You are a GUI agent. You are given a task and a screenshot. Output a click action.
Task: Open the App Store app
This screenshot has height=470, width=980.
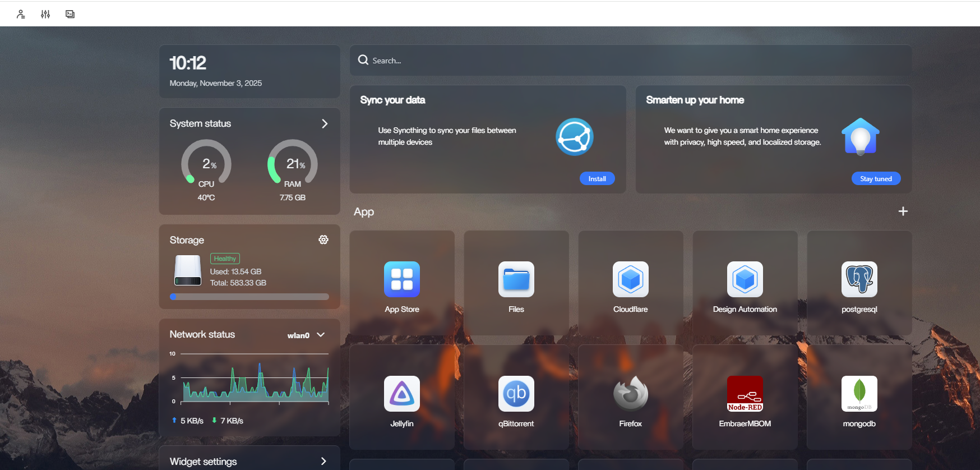coord(401,279)
